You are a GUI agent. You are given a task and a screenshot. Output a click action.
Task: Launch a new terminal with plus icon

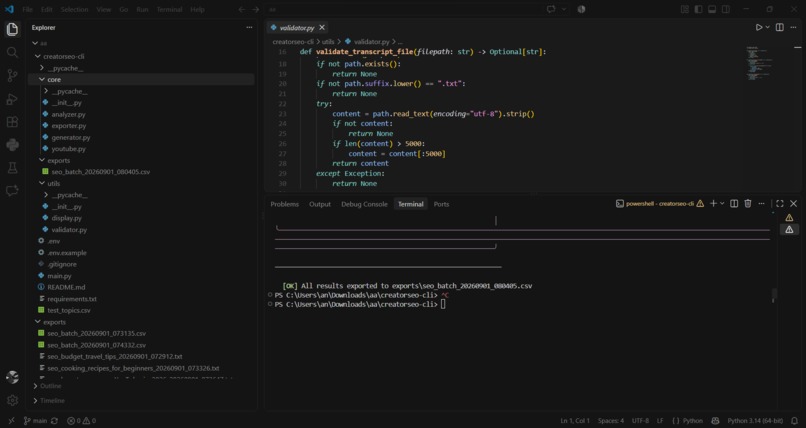[x=713, y=203]
